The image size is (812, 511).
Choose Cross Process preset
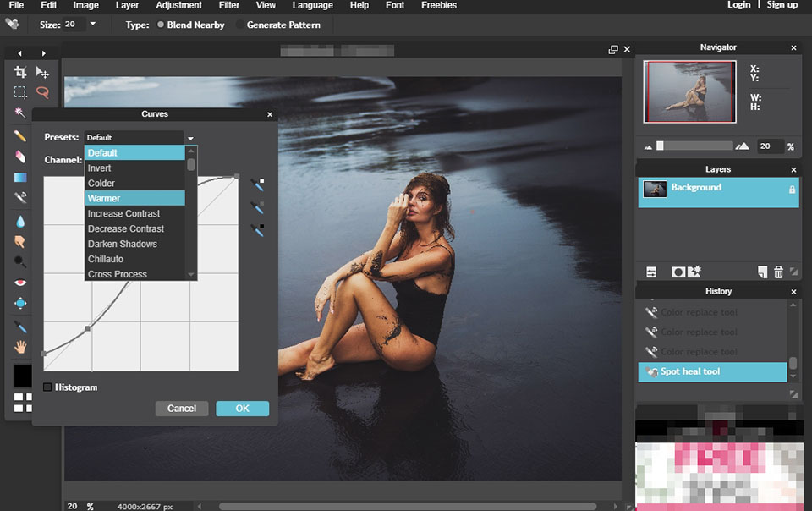[x=134, y=274]
